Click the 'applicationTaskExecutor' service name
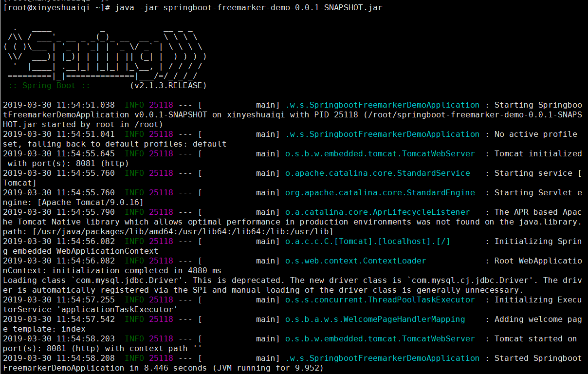Screen dimensions: 588x374 pos(117,310)
